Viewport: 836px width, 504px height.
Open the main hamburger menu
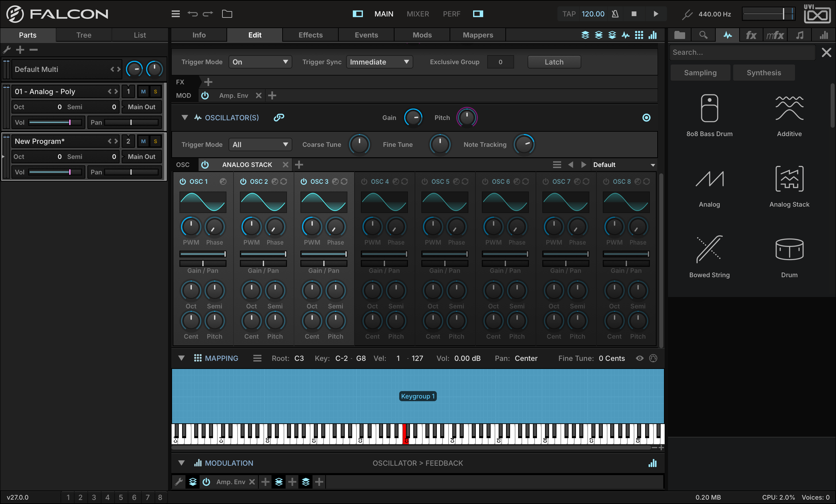pos(175,14)
